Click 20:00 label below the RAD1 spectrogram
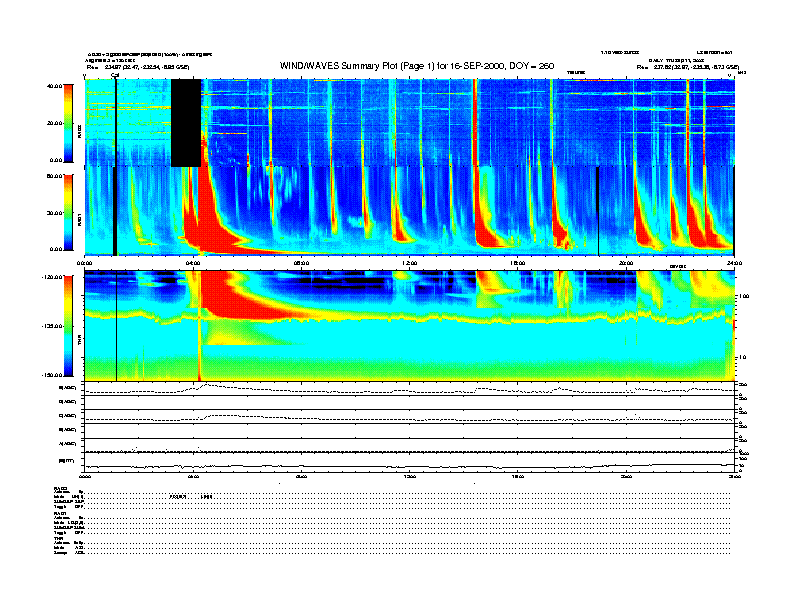The width and height of the screenshot is (792, 612). coord(626,263)
